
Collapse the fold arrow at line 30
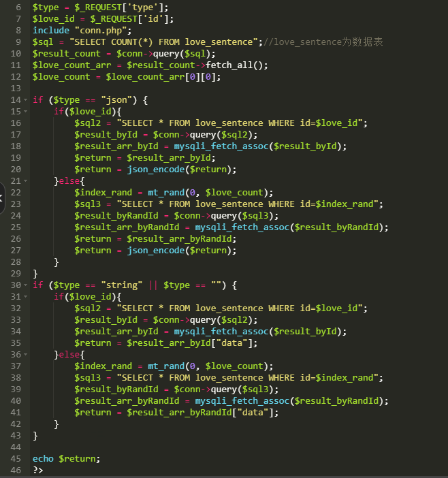click(x=26, y=285)
